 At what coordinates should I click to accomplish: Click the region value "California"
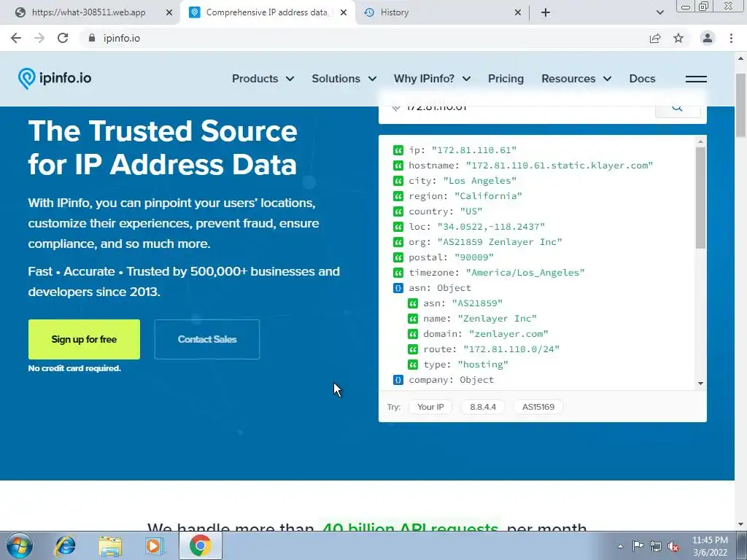coord(488,196)
